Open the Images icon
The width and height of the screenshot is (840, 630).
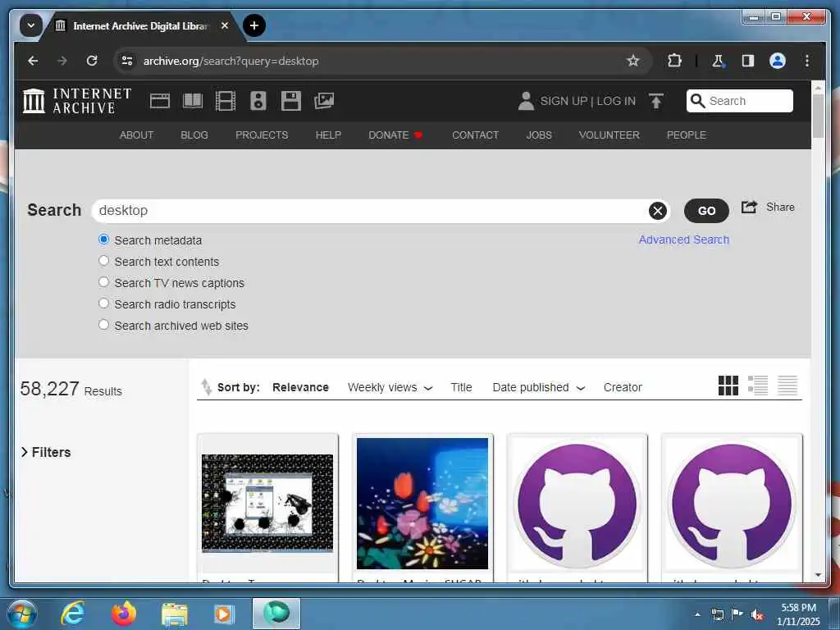coord(324,101)
